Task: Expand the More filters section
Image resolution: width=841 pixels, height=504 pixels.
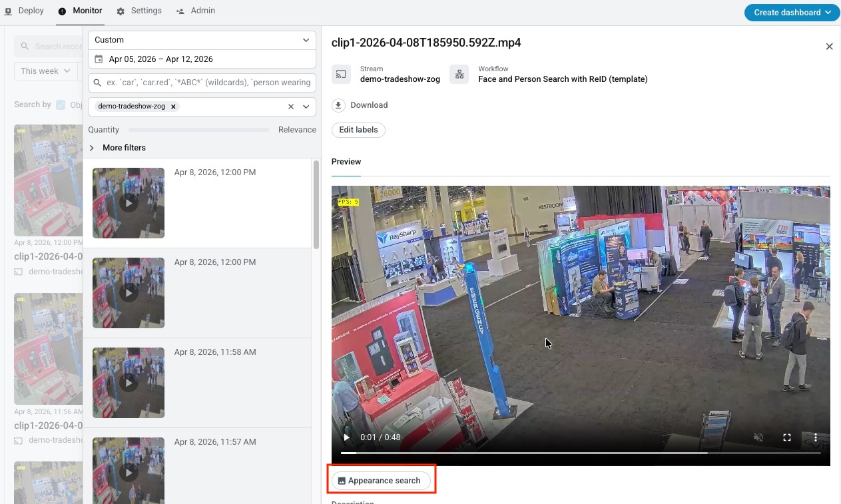Action: click(117, 148)
